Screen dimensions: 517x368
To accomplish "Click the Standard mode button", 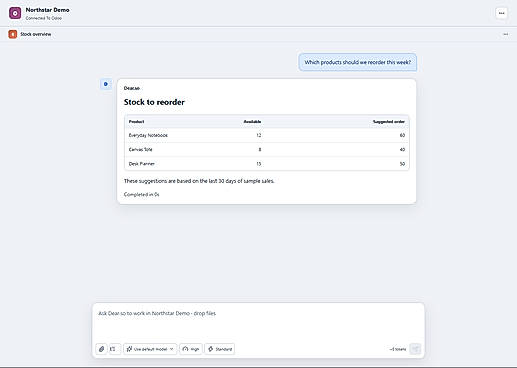I will click(x=220, y=349).
